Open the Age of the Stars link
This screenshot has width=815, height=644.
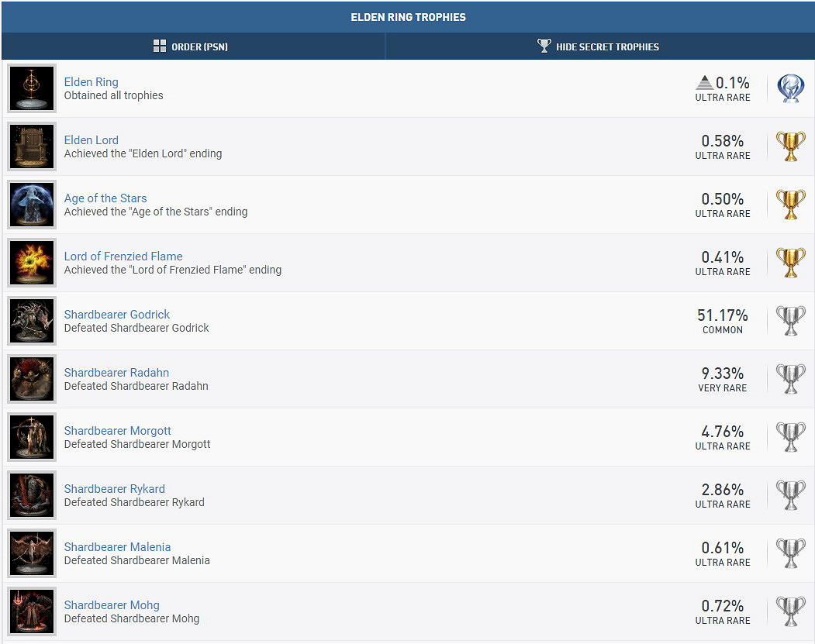pyautogui.click(x=105, y=198)
